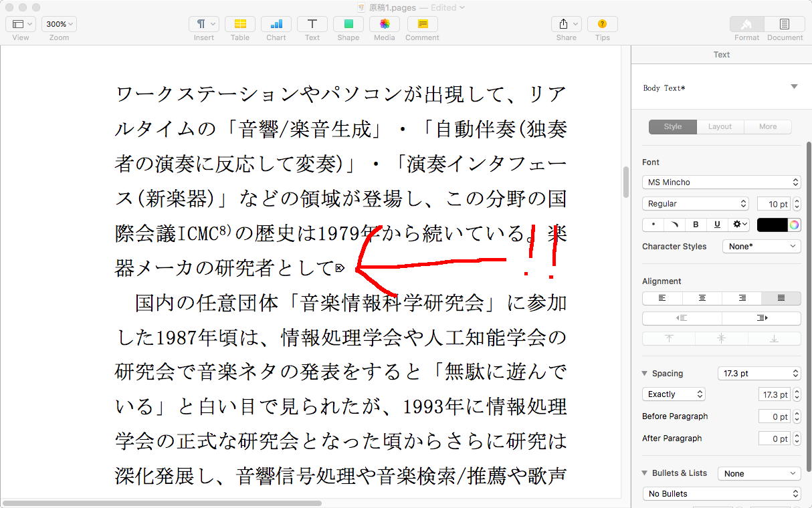This screenshot has width=812, height=508.
Task: Open the Tips help icon
Action: pyautogui.click(x=602, y=24)
